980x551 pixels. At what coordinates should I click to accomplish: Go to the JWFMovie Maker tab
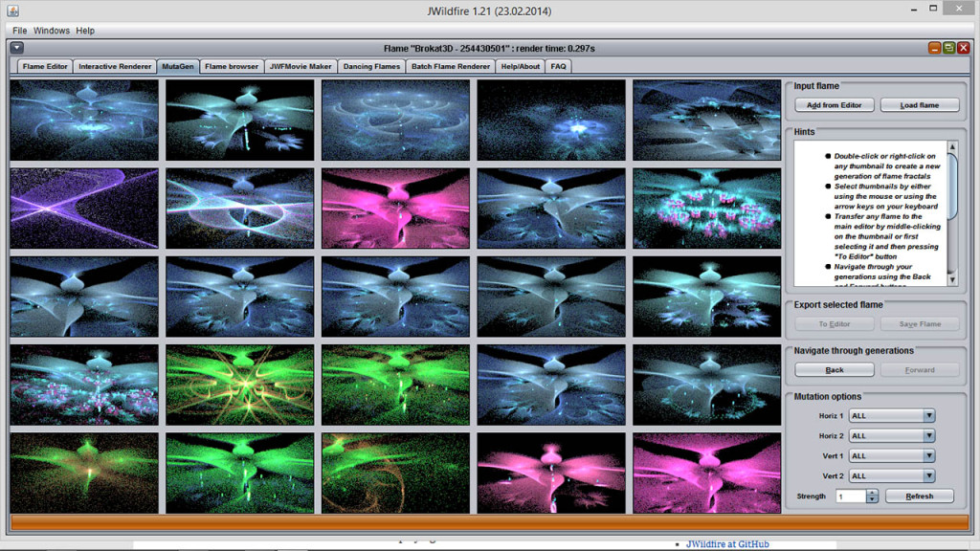(x=301, y=66)
